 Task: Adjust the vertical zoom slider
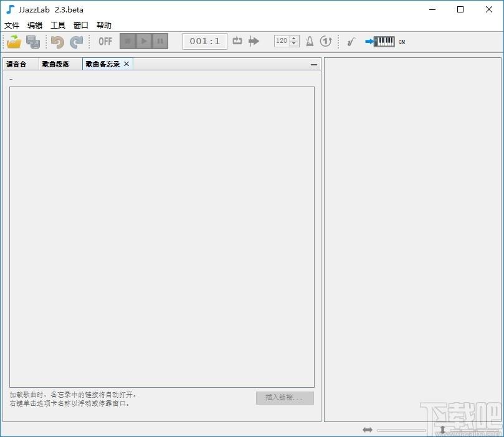(x=474, y=430)
